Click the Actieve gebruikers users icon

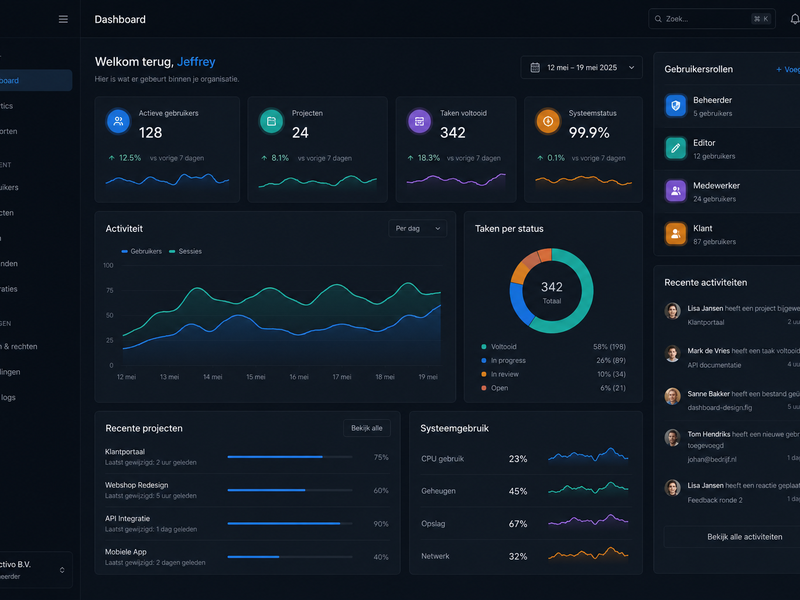point(118,121)
